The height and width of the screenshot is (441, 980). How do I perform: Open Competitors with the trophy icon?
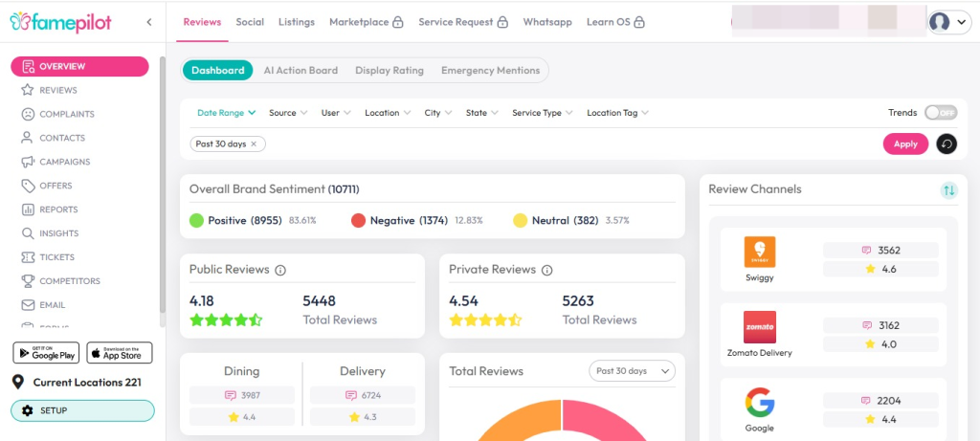[x=60, y=281]
